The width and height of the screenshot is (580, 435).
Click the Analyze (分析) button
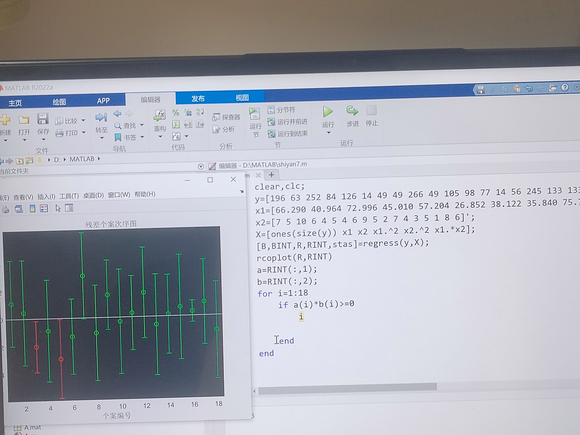pos(223,129)
